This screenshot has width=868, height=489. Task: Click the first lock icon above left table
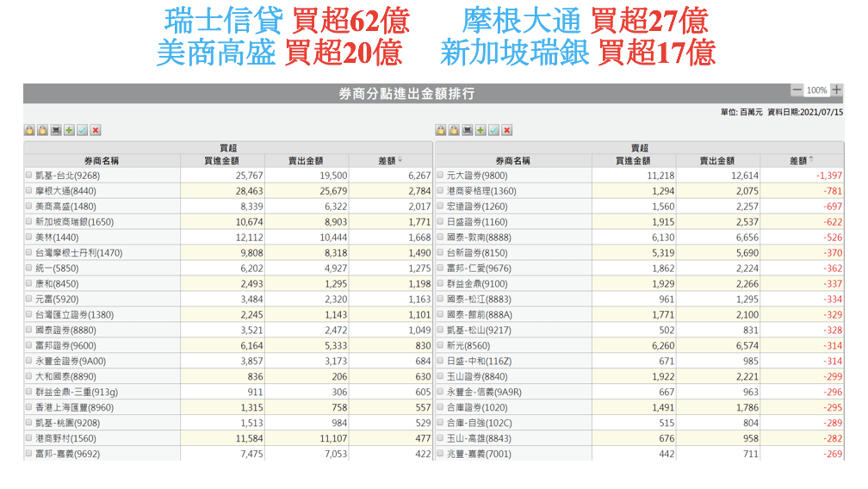(29, 130)
